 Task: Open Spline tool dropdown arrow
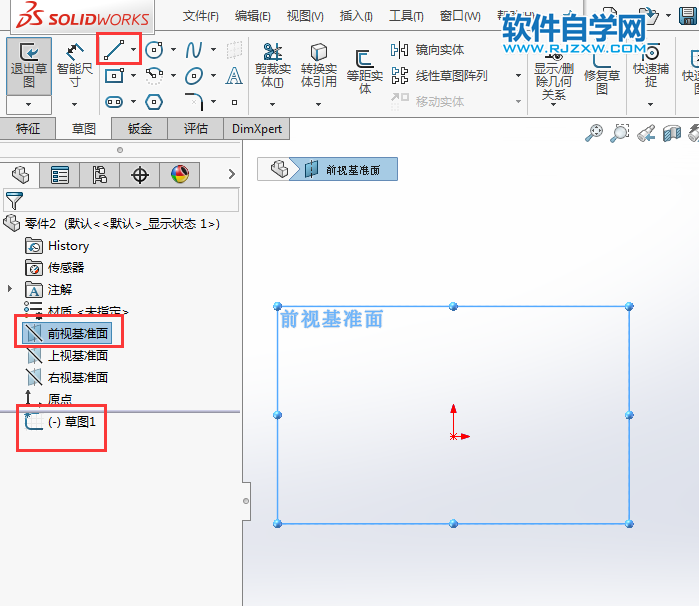(x=214, y=49)
